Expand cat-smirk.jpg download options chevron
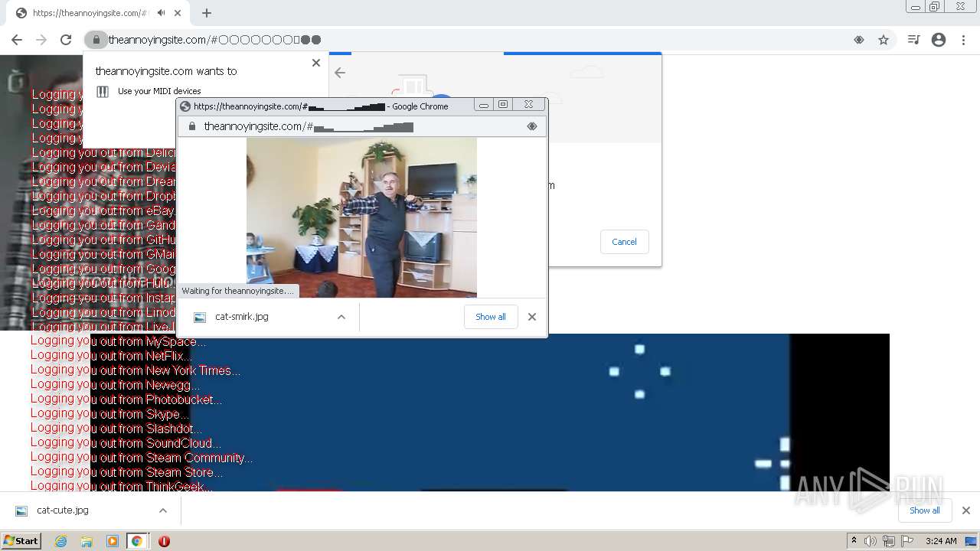Image resolution: width=980 pixels, height=551 pixels. pyautogui.click(x=341, y=317)
